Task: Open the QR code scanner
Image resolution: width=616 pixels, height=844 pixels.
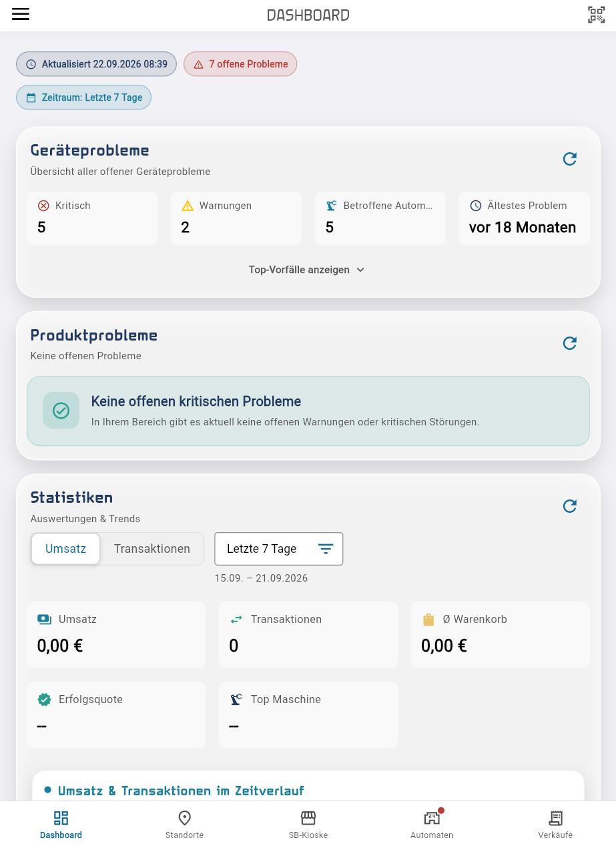Action: (596, 15)
